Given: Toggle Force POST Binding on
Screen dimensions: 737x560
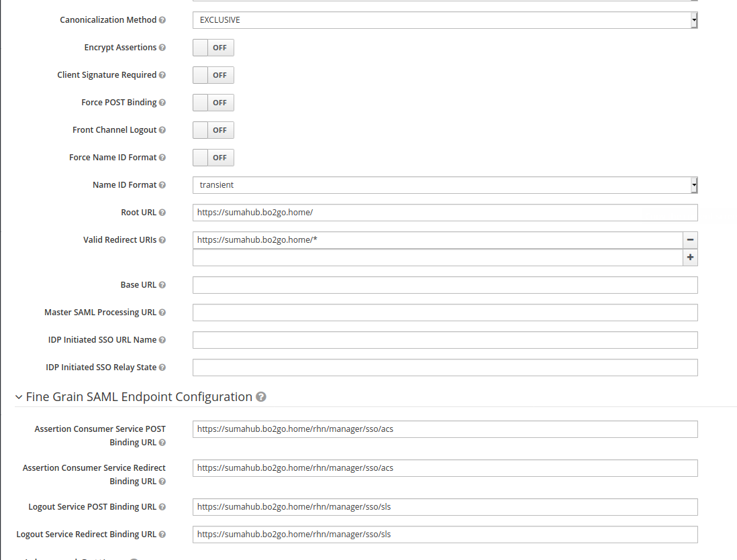Looking at the screenshot, I should tap(213, 103).
